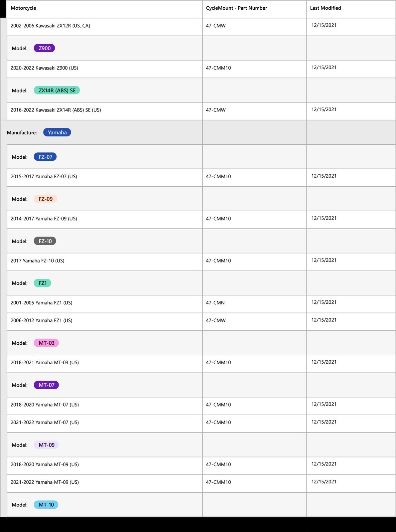396x532 pixels.
Task: Select the 2021-2022 Yamaha MT-07 (US) row
Action: tap(201, 424)
